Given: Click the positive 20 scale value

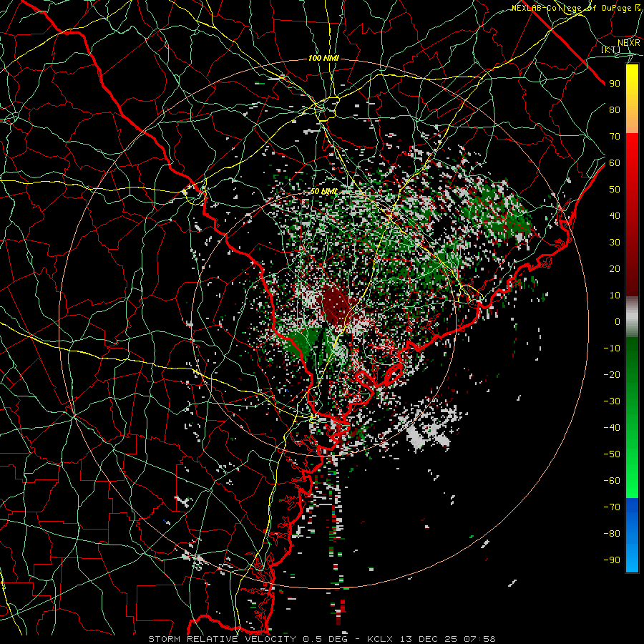Looking at the screenshot, I should (615, 269).
